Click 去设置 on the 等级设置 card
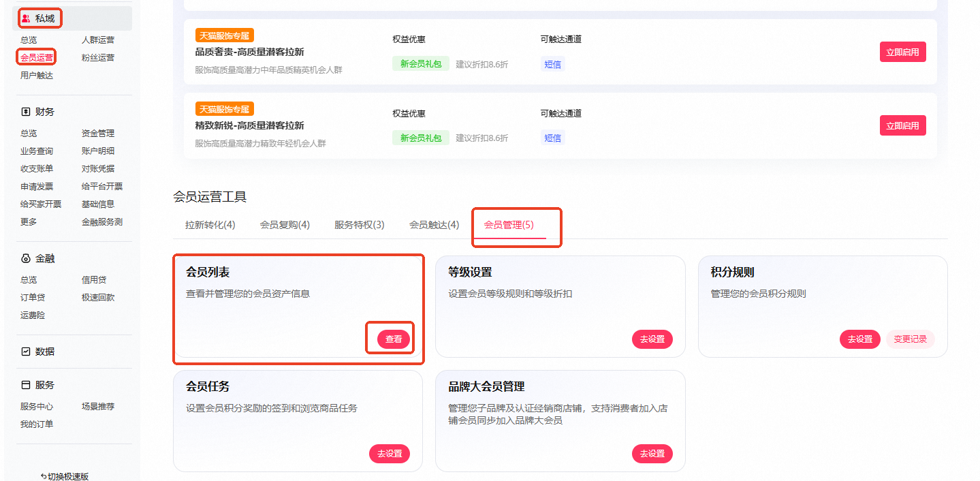This screenshot has height=481, width=980. (x=652, y=339)
